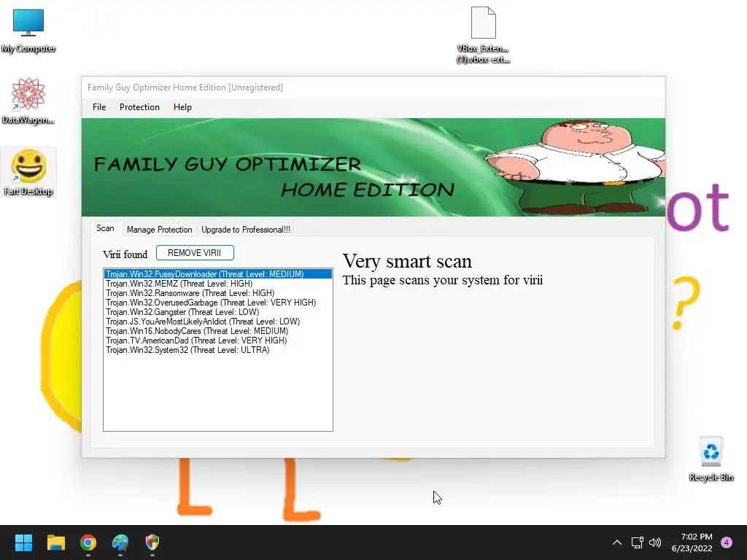Click the Peter Griffin banner image

[x=373, y=167]
